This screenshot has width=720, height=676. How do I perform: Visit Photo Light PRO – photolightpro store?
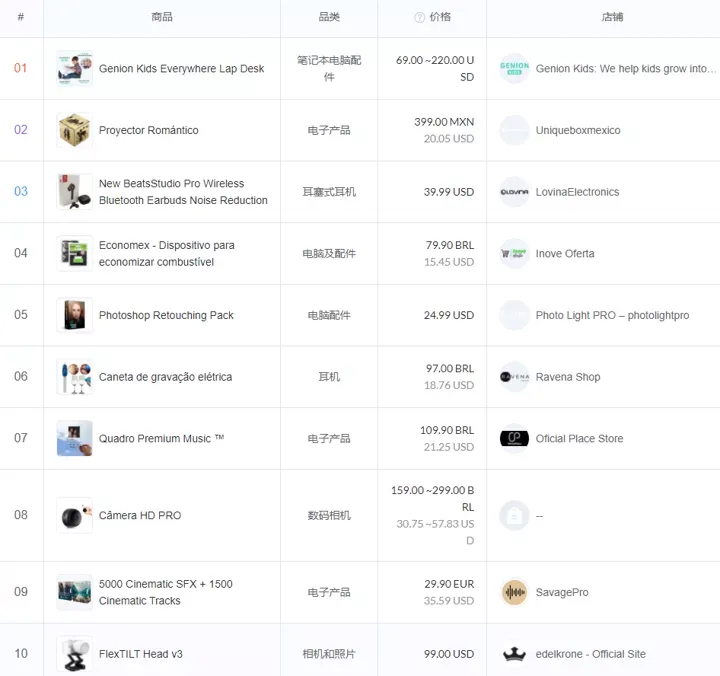pyautogui.click(x=612, y=315)
